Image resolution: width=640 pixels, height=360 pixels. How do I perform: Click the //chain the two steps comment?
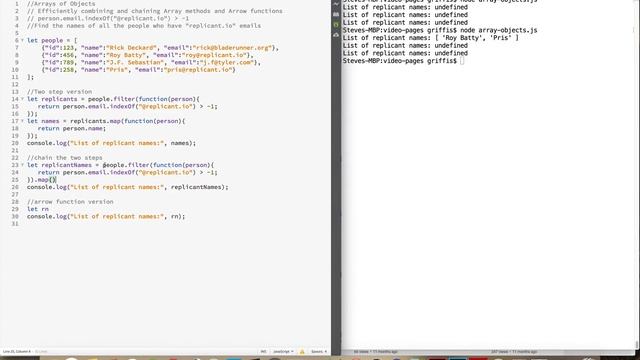tap(64, 158)
